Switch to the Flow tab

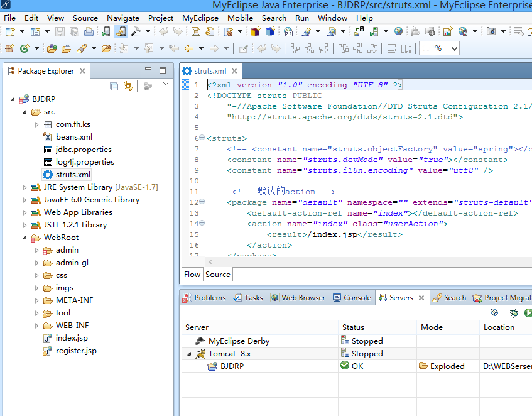[x=192, y=274]
